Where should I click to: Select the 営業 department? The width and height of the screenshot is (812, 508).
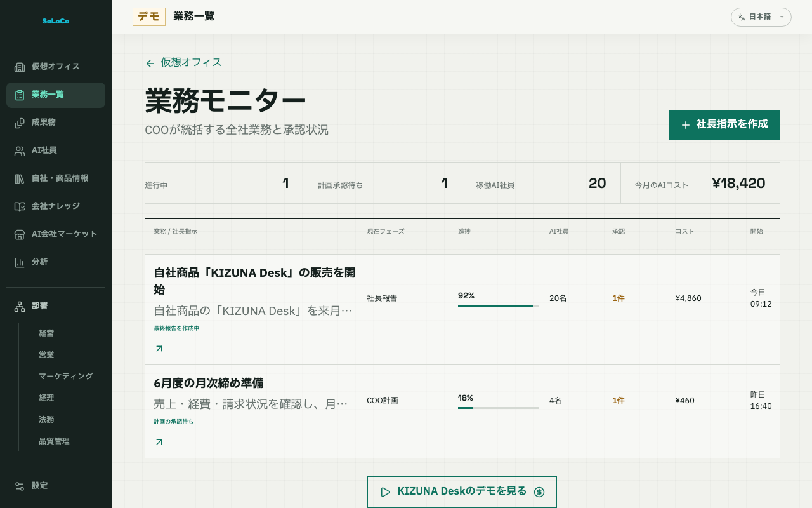[x=46, y=354]
